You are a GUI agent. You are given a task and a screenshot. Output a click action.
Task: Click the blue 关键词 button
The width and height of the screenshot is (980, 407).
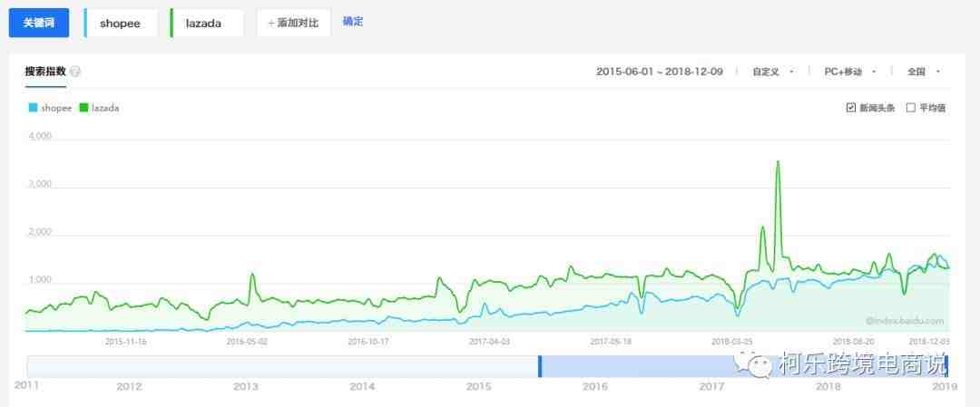(39, 23)
